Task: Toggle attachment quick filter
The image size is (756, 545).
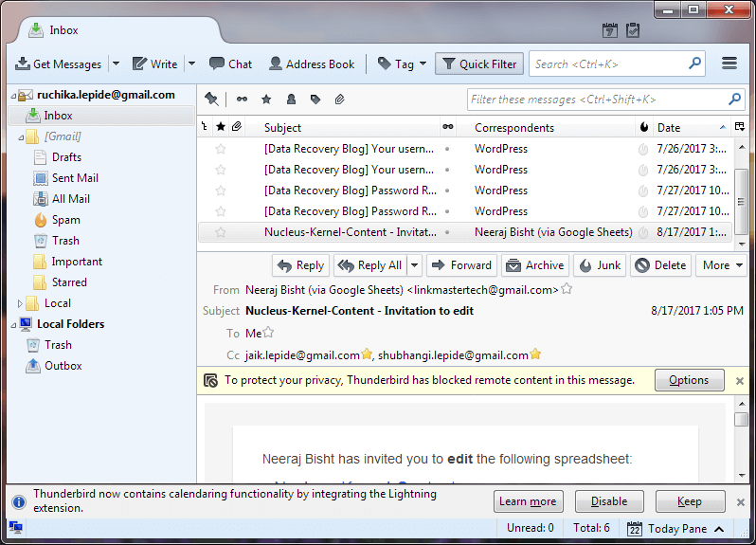Action: [x=339, y=100]
